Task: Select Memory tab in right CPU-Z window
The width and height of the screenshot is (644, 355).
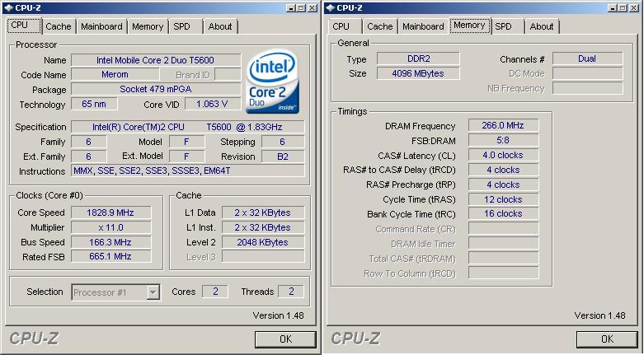Action: (x=469, y=26)
